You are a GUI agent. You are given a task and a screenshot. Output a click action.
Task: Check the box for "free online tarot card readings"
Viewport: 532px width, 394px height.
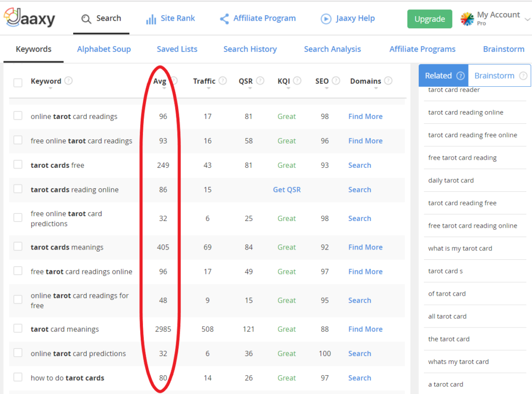18,140
